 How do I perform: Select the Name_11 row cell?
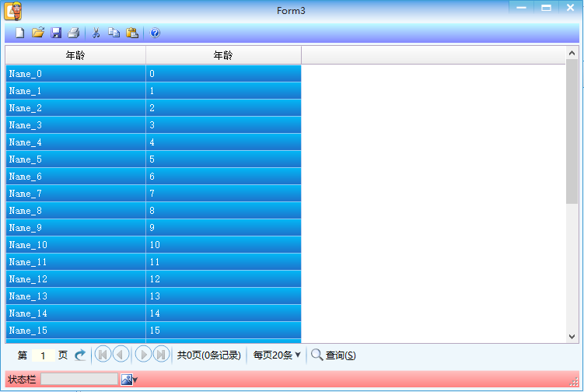[75, 262]
